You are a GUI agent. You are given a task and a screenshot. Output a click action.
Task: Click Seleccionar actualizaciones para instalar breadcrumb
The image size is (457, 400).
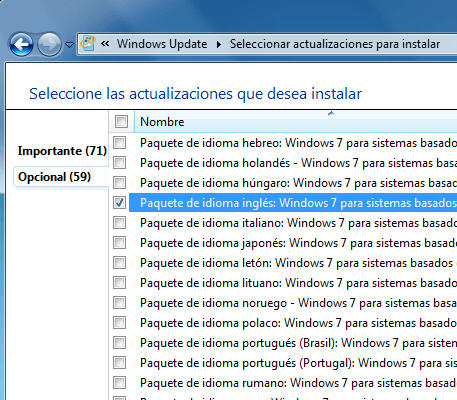click(x=335, y=44)
